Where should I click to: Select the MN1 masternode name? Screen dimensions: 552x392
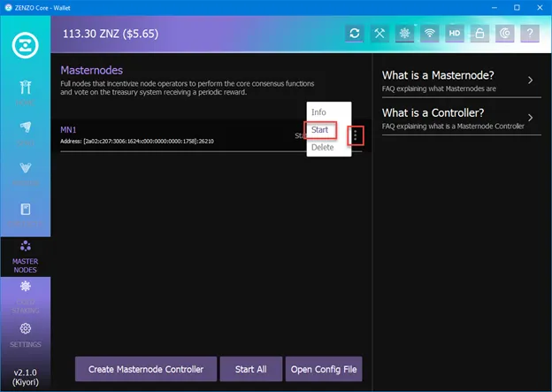tap(68, 129)
